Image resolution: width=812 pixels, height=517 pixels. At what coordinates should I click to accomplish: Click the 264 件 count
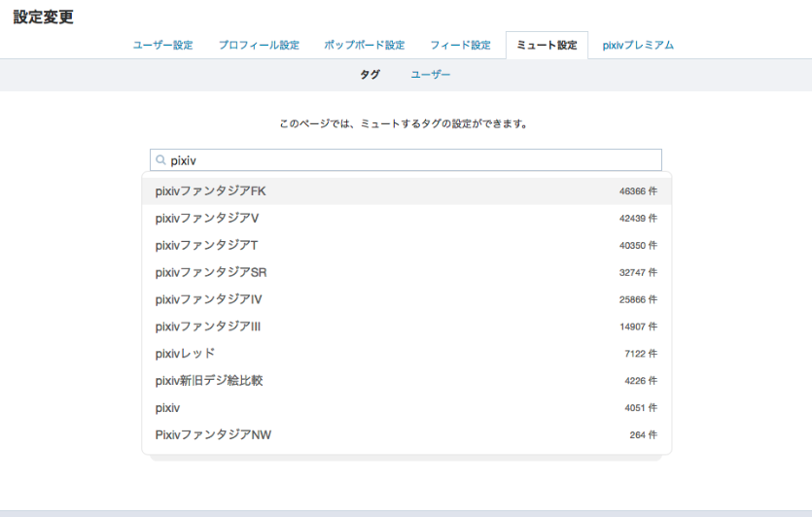pos(643,435)
